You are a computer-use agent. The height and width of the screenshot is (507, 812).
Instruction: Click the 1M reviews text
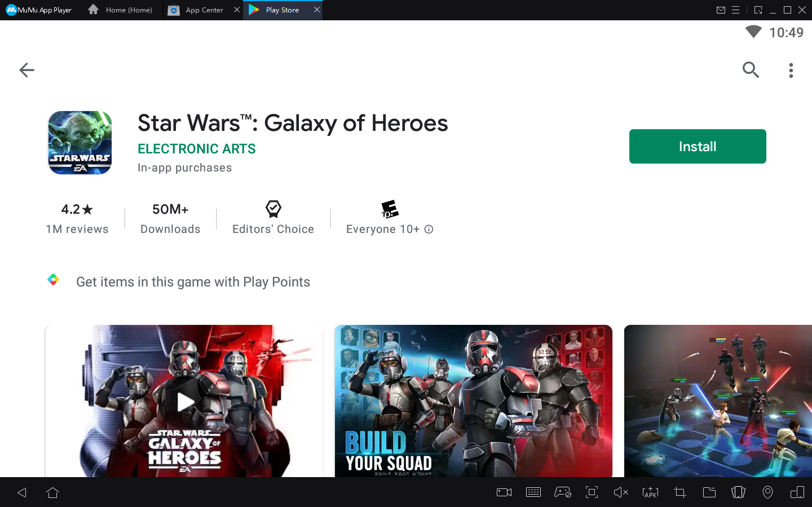tap(77, 229)
